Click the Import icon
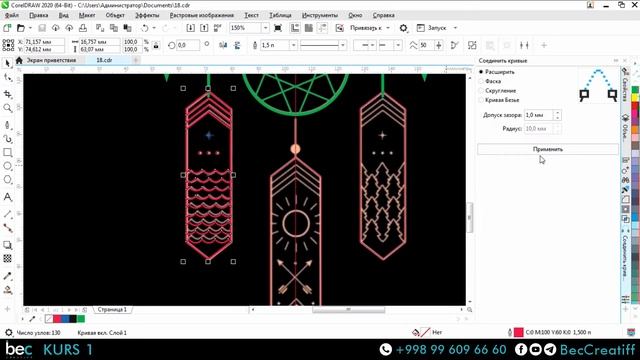 pyautogui.click(x=191, y=28)
